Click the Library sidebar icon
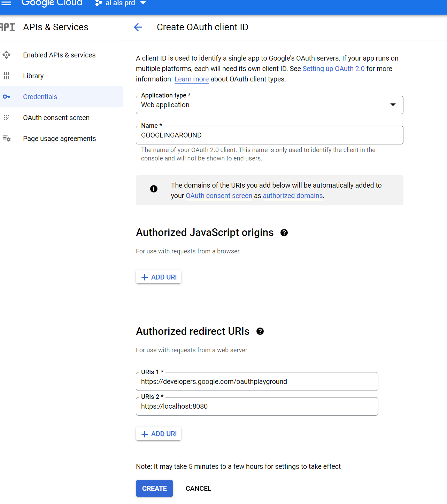Image resolution: width=447 pixels, height=504 pixels. [7, 76]
